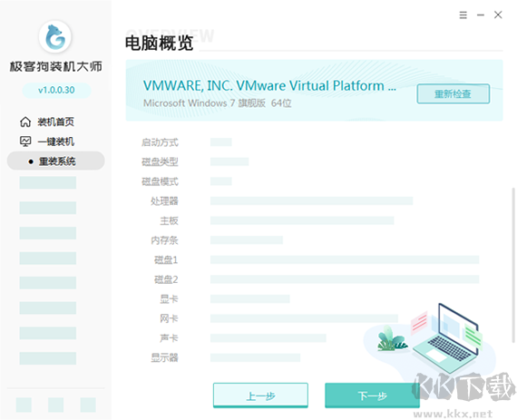517x420 pixels.
Task: Close the 极客狗装机大师 window
Action: [498, 15]
